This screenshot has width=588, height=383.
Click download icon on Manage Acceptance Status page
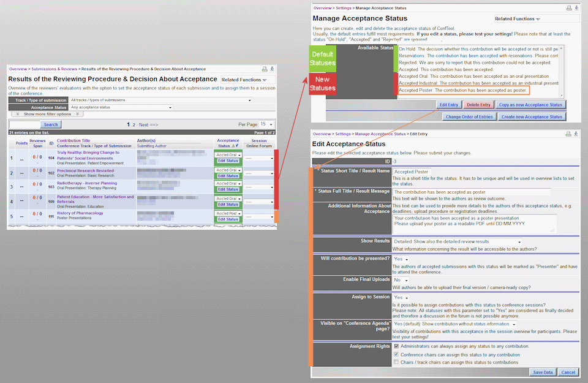(x=577, y=8)
